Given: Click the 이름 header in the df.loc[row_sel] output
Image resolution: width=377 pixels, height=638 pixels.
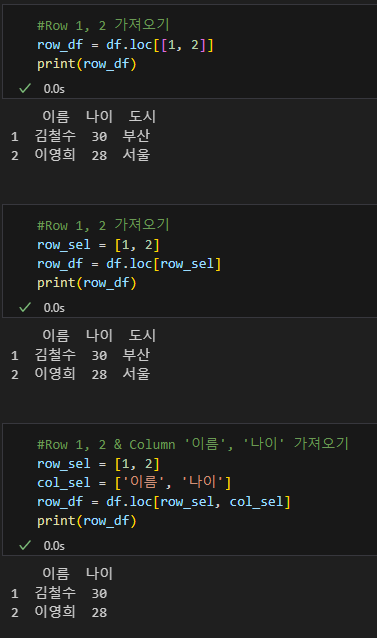Looking at the screenshot, I should coord(56,335).
